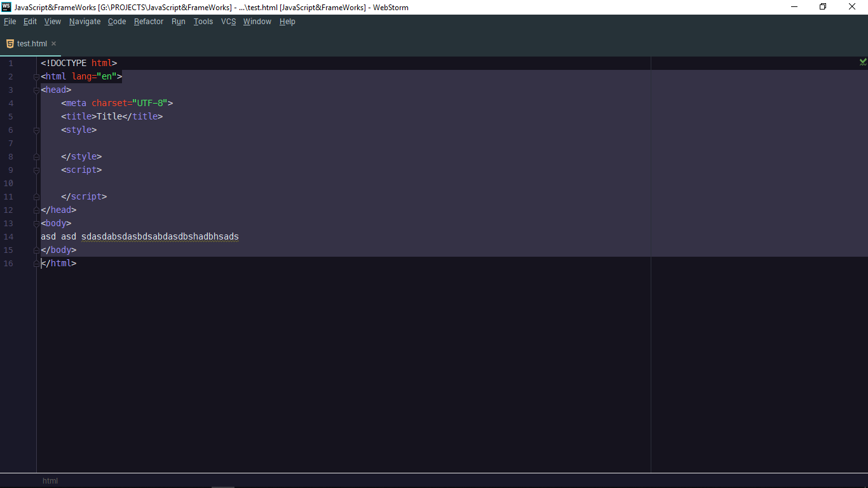Image resolution: width=868 pixels, height=488 pixels.
Task: Click the HTML file icon on the test.html tab
Action: tap(9, 43)
